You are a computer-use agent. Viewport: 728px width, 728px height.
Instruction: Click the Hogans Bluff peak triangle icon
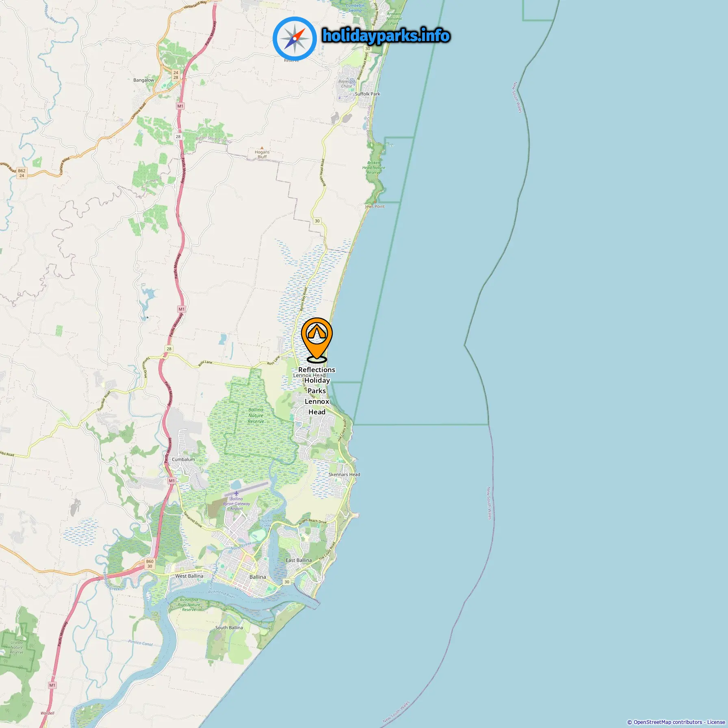coord(262,148)
